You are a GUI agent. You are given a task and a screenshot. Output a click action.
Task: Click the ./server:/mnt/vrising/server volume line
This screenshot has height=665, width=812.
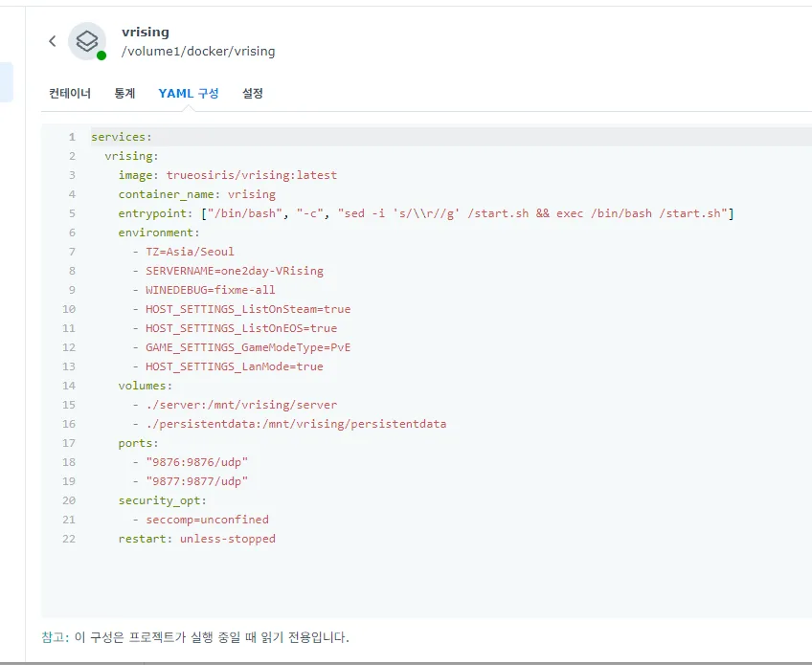coord(241,405)
